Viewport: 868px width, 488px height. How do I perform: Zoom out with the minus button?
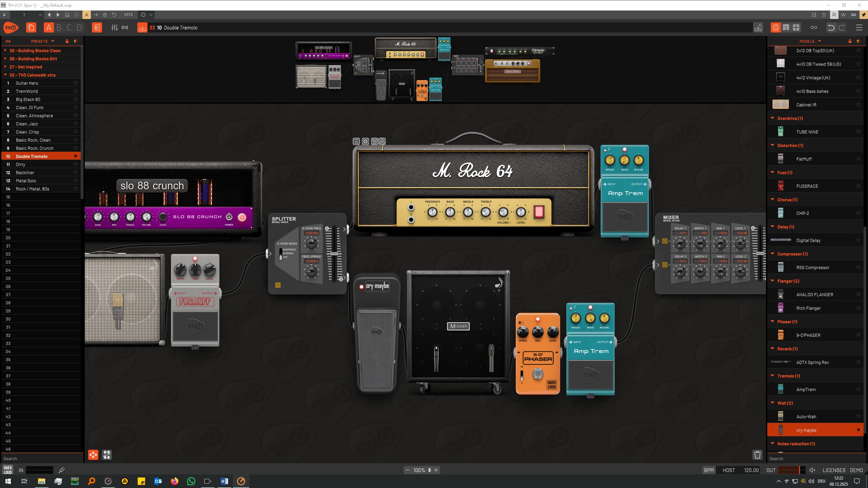click(408, 470)
